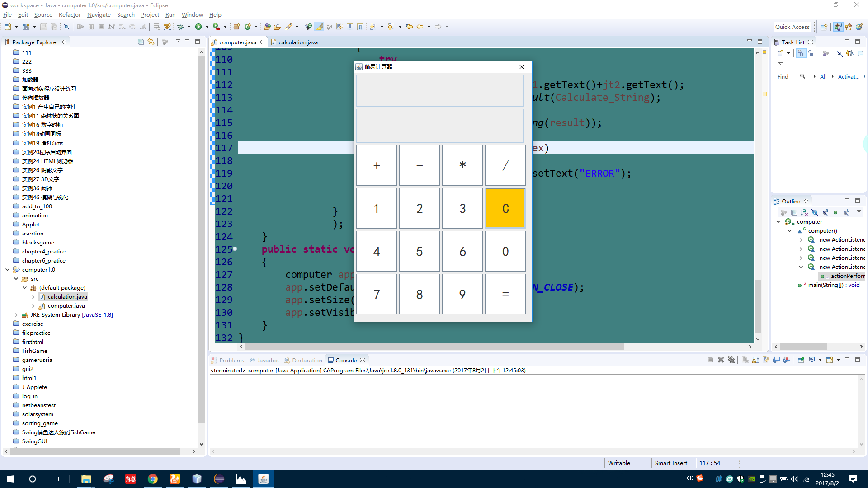Click the Save toolbar icon

click(x=43, y=27)
